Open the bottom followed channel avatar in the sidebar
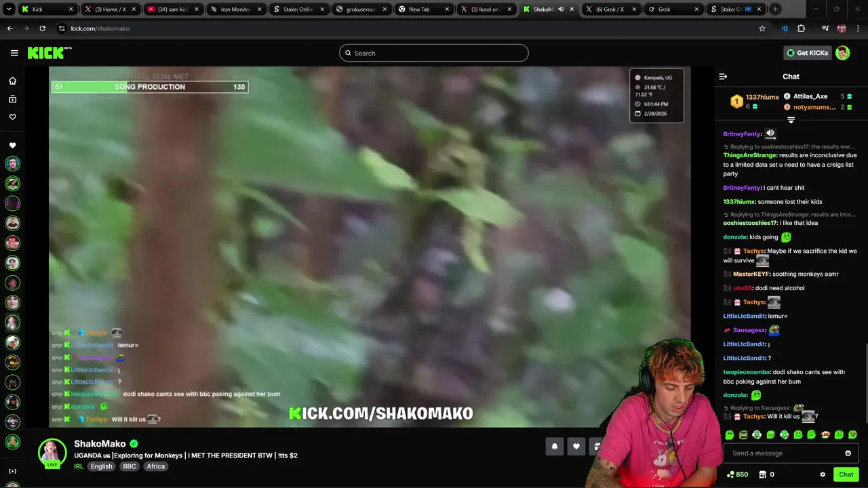868x488 pixels. (12, 442)
